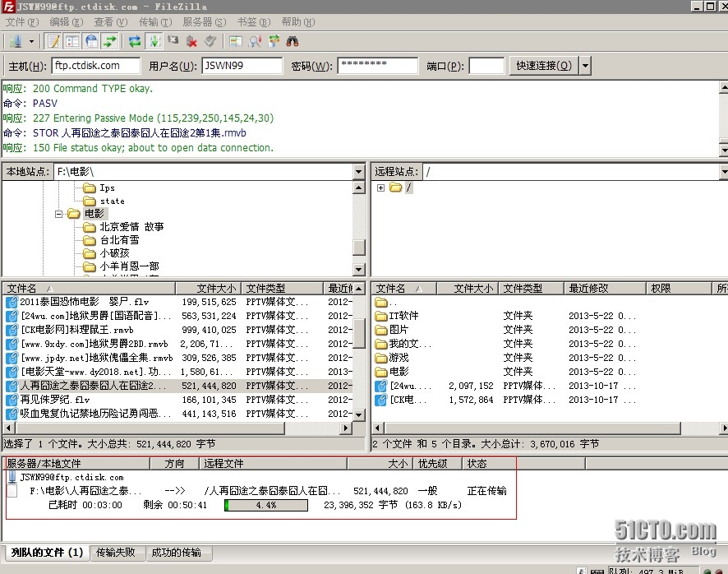Sort local files by 文件类型 column
728x574 pixels.
(283, 288)
